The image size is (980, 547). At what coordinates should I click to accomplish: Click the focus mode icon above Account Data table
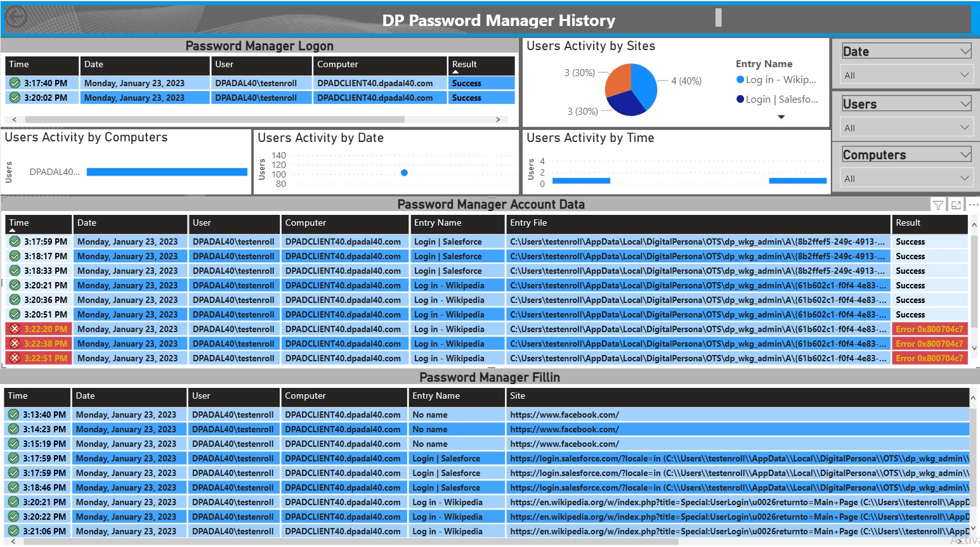point(956,204)
